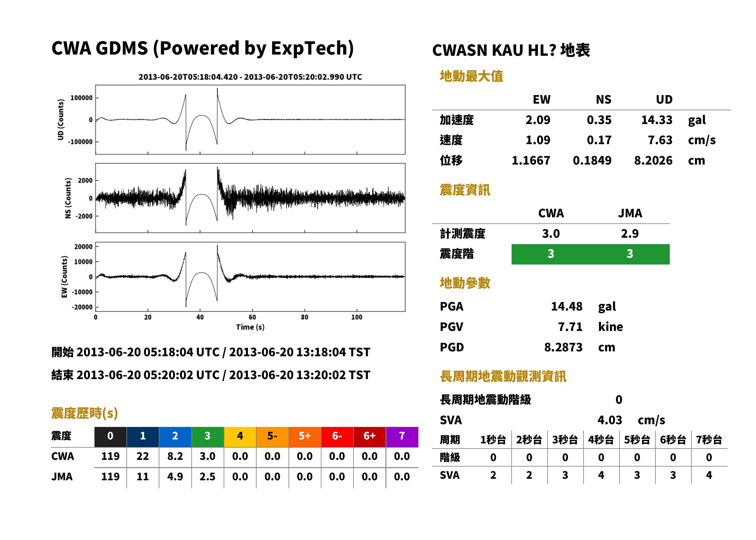Click the UTC time range plot title

250,77
